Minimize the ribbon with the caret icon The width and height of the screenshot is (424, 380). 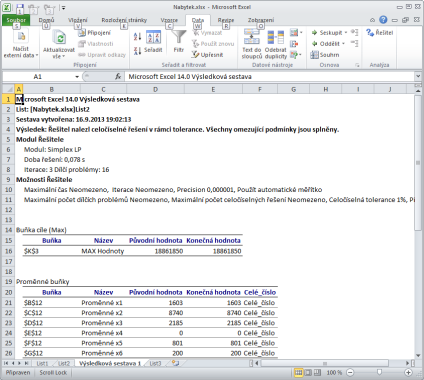[372, 20]
